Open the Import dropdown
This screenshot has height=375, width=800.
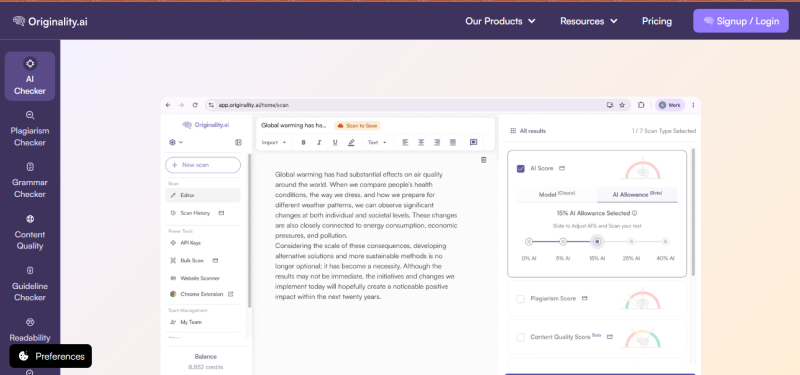(x=274, y=142)
